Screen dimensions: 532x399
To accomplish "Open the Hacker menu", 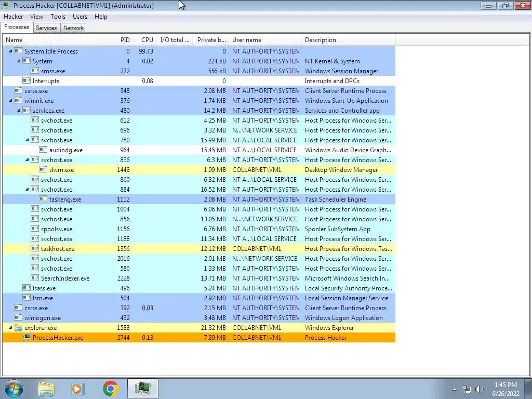I will coord(13,16).
